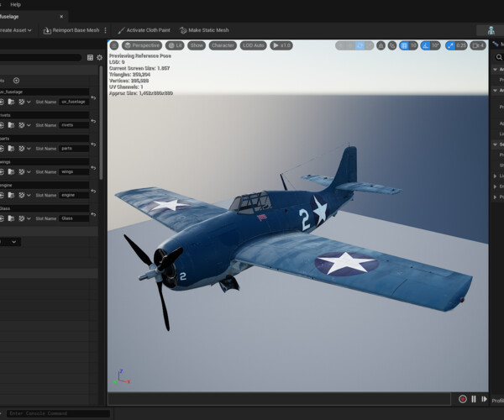Pause the preview playback
504x420 pixels.
click(473, 399)
